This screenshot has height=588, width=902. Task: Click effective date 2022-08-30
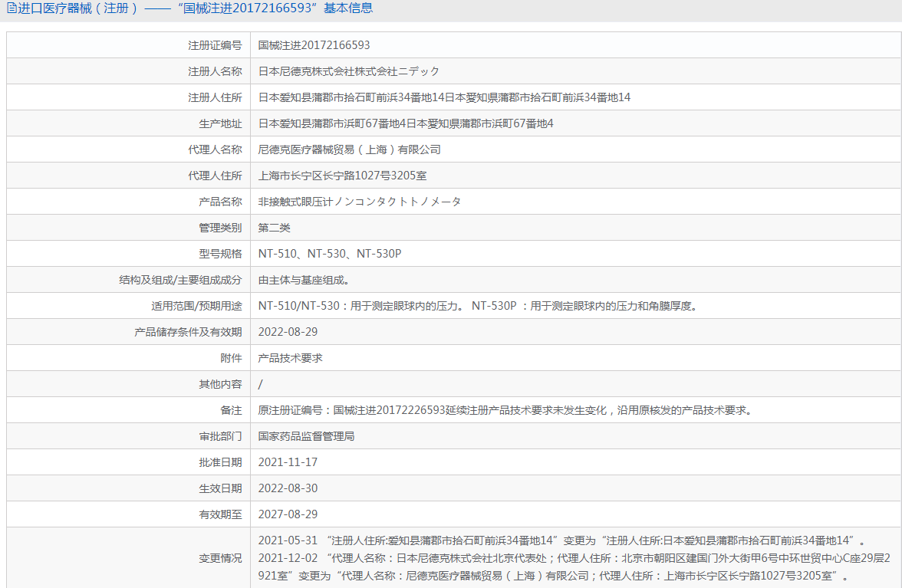[x=288, y=488]
